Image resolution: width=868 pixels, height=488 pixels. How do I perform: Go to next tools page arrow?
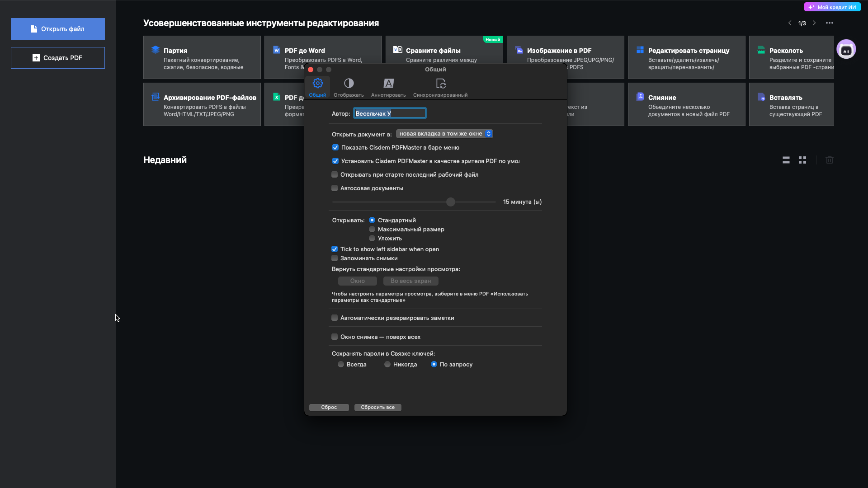coord(814,23)
